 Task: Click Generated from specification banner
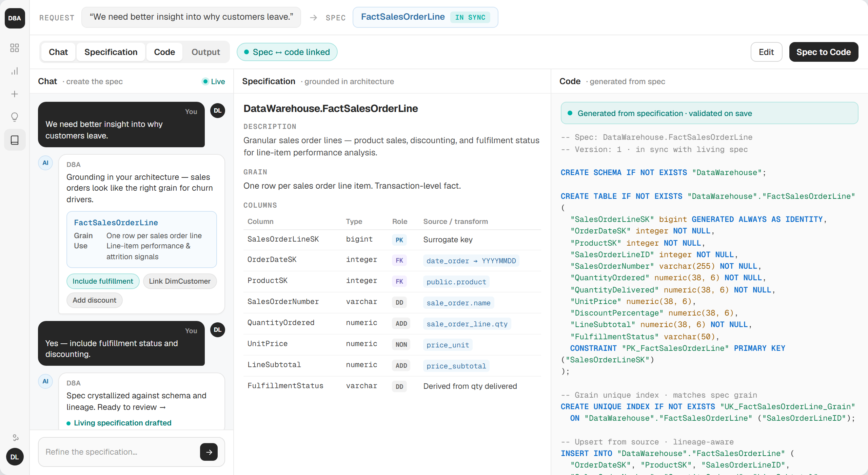[709, 113]
